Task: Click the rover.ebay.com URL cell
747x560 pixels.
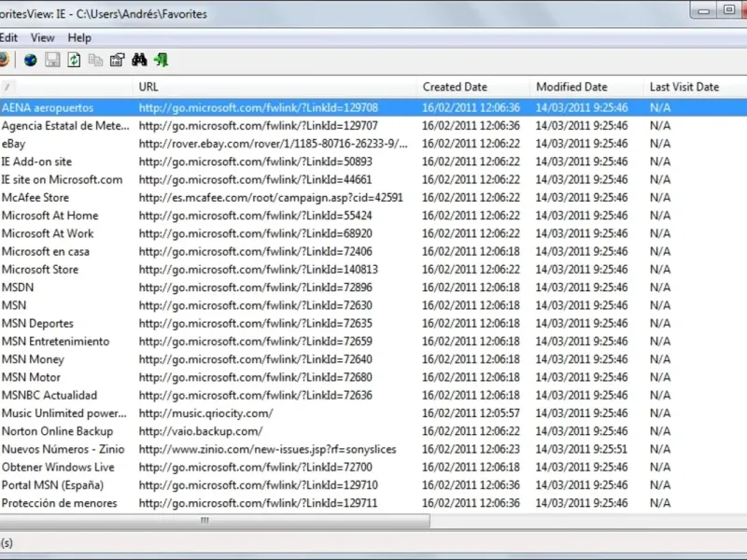Action: (274, 144)
